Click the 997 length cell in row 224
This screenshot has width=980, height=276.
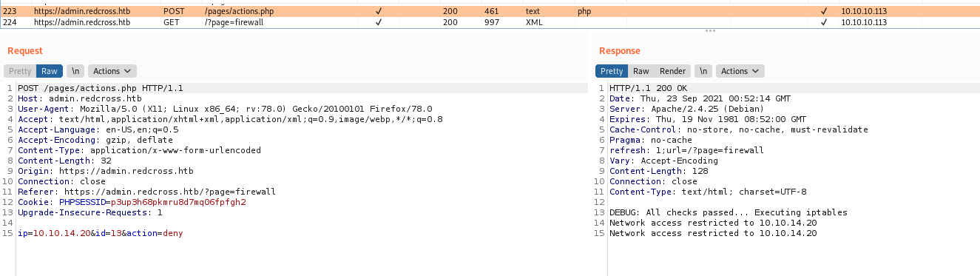coord(492,22)
